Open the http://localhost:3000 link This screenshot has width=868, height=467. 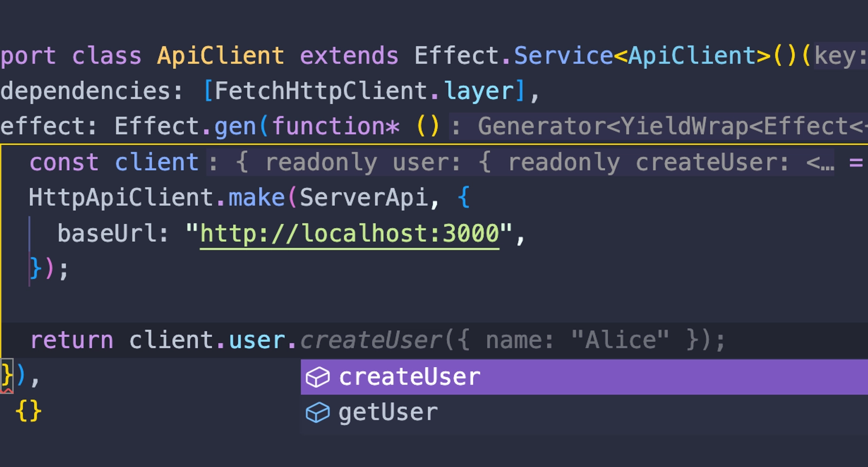click(x=349, y=234)
